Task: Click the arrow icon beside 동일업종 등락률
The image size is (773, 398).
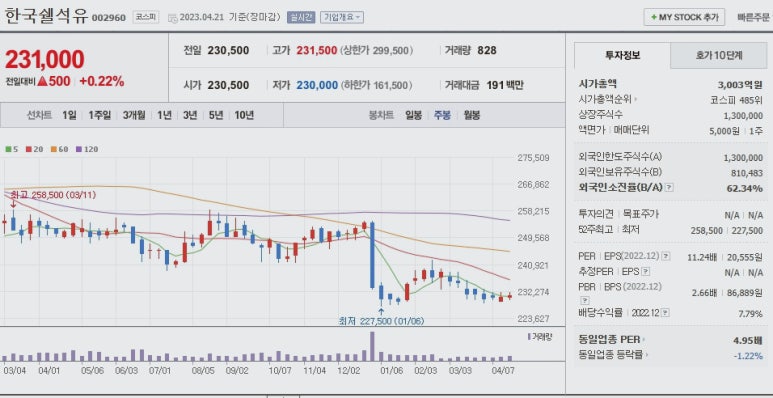Action: pyautogui.click(x=647, y=355)
